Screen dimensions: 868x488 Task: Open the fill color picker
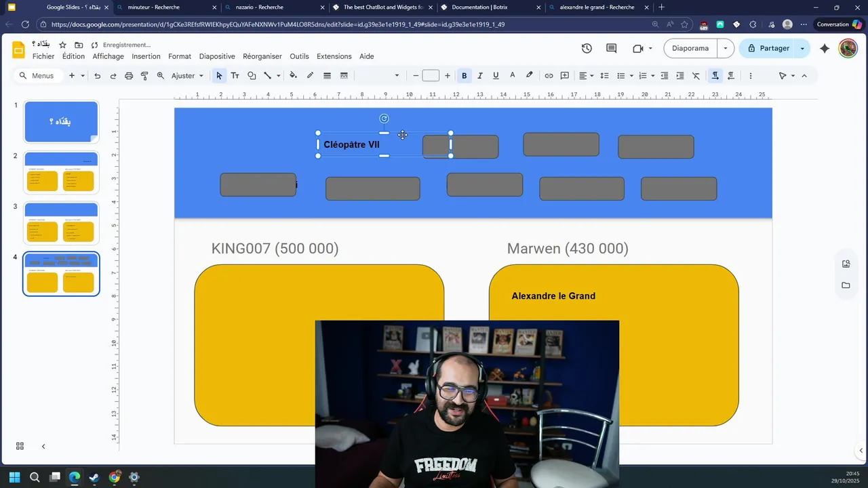pos(293,76)
